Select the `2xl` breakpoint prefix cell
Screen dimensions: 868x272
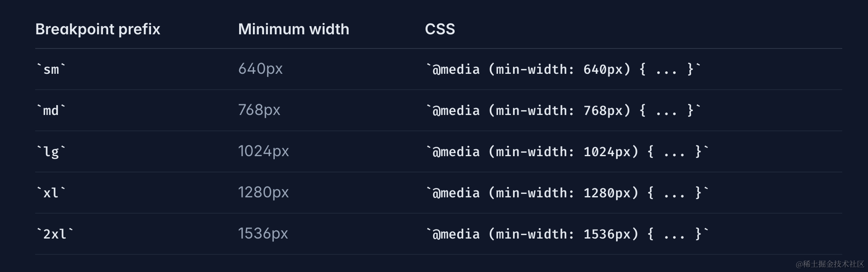(55, 234)
